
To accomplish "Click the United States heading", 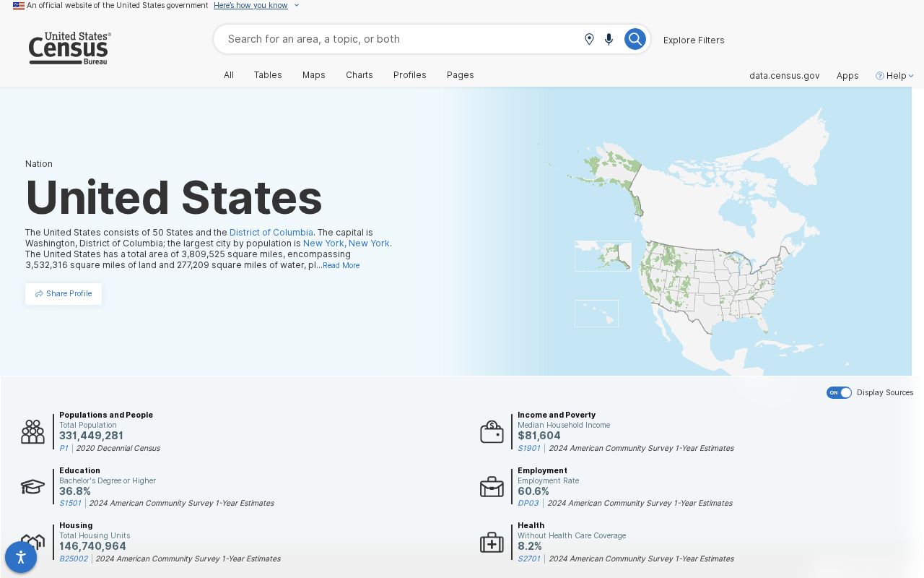I will click(174, 197).
